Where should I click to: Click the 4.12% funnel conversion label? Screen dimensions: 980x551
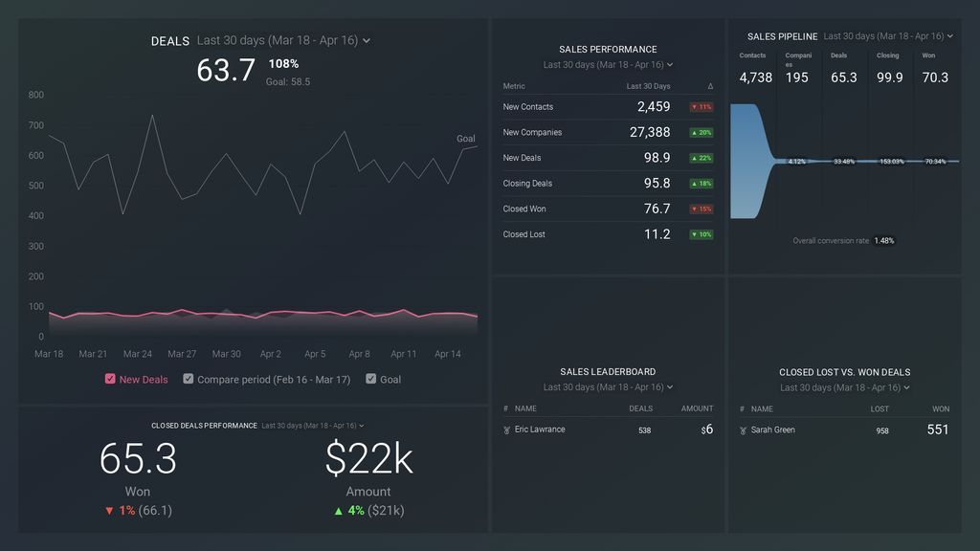tap(797, 162)
